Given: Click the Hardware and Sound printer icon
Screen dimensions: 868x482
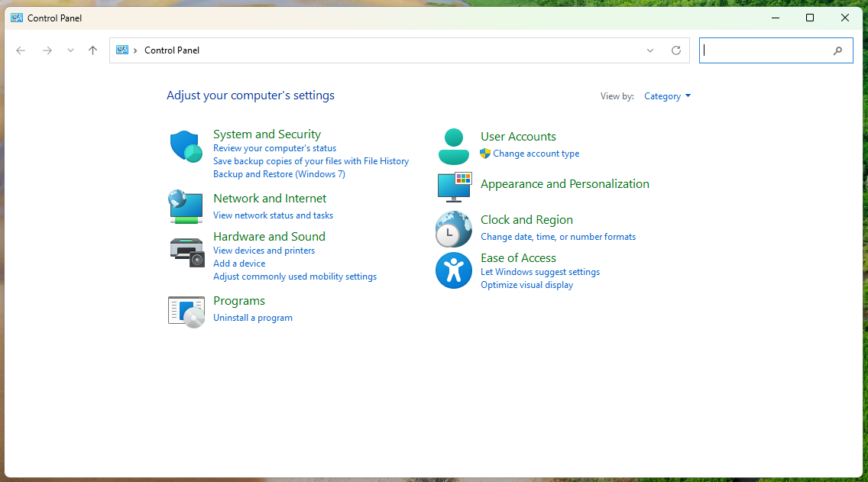Looking at the screenshot, I should [x=186, y=252].
